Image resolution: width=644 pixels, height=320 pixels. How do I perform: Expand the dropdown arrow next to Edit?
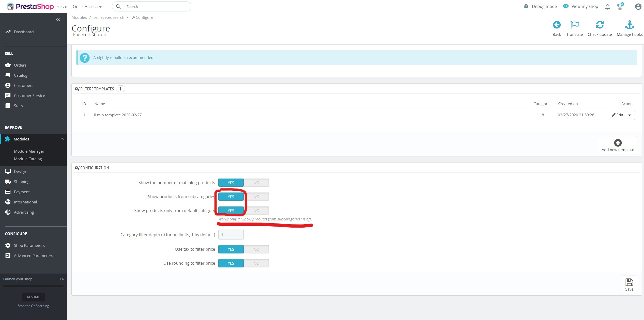(630, 115)
